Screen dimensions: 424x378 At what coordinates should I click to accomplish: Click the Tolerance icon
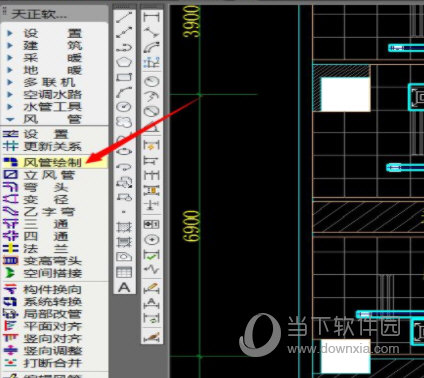point(152,224)
